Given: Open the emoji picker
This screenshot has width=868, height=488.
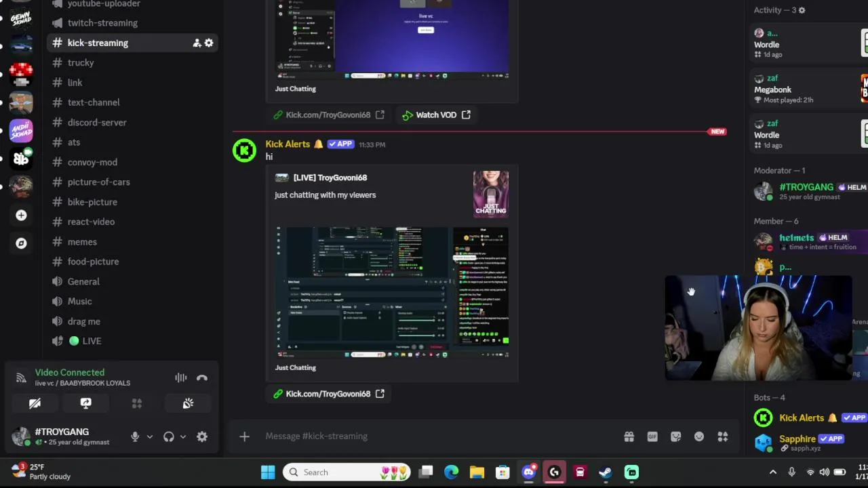Looking at the screenshot, I should point(699,437).
